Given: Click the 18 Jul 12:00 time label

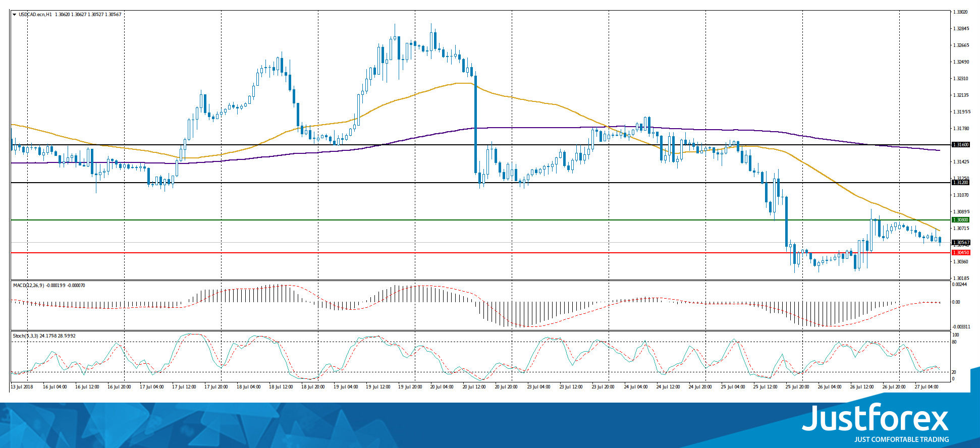Looking at the screenshot, I should coord(281,387).
